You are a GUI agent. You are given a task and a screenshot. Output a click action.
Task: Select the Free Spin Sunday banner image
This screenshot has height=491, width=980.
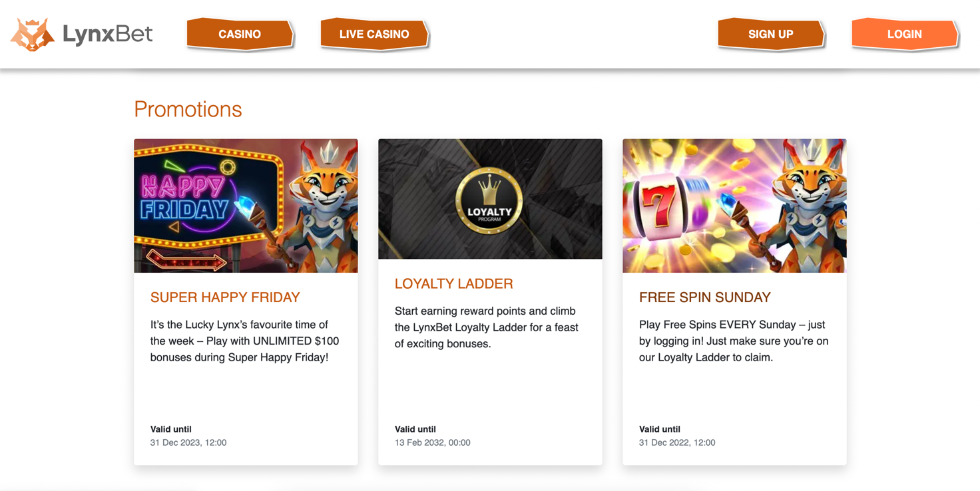pos(734,206)
